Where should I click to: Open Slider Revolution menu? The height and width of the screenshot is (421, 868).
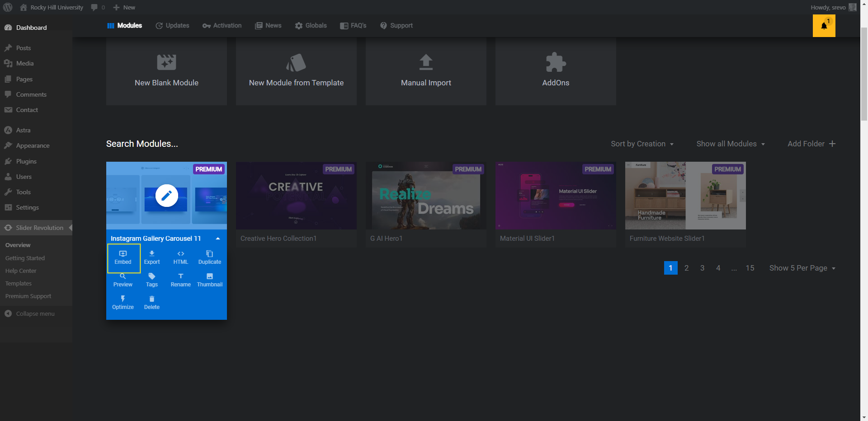[36, 228]
